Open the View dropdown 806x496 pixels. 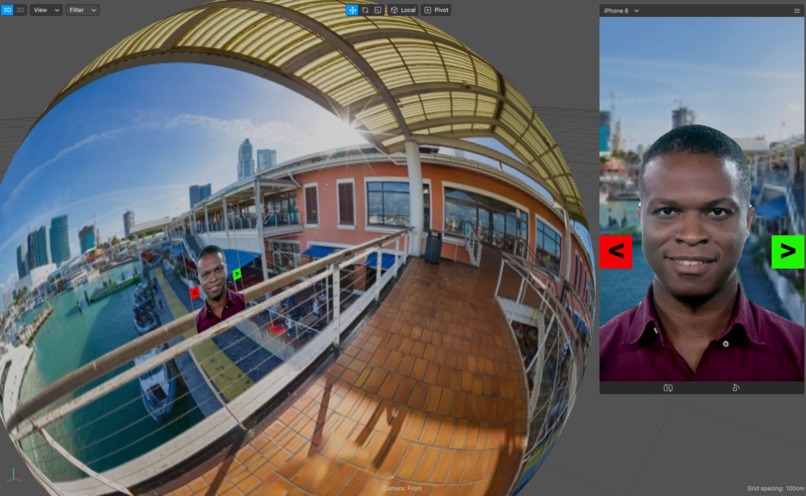(x=46, y=10)
